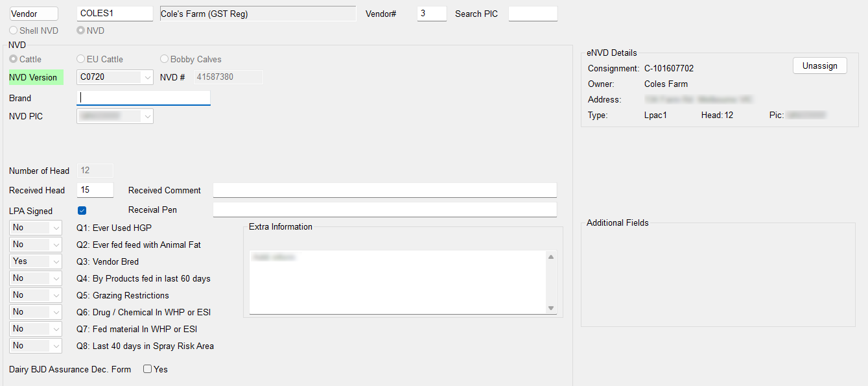Open Q1 Ever Used HGP dropdown
The width and height of the screenshot is (868, 386).
coord(55,228)
